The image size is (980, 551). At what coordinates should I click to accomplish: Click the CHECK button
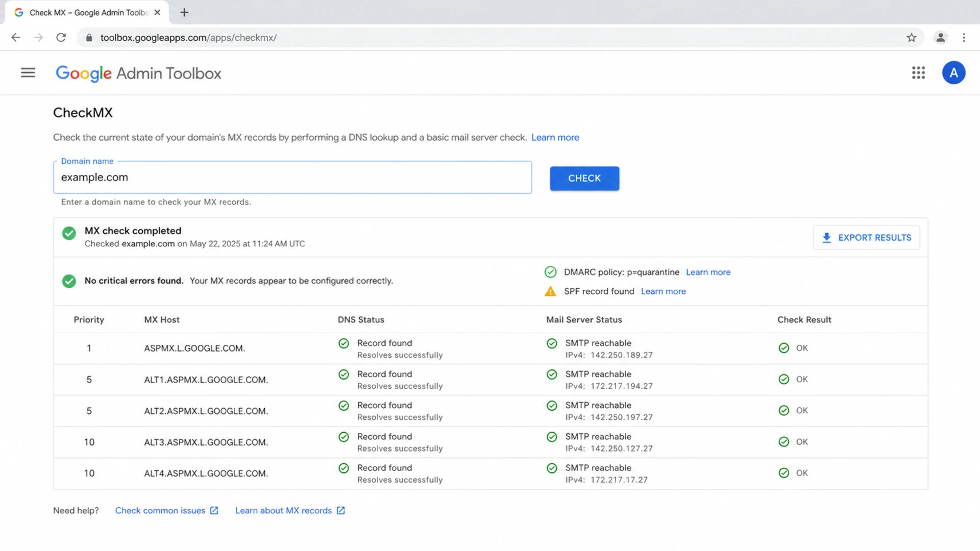coord(584,179)
